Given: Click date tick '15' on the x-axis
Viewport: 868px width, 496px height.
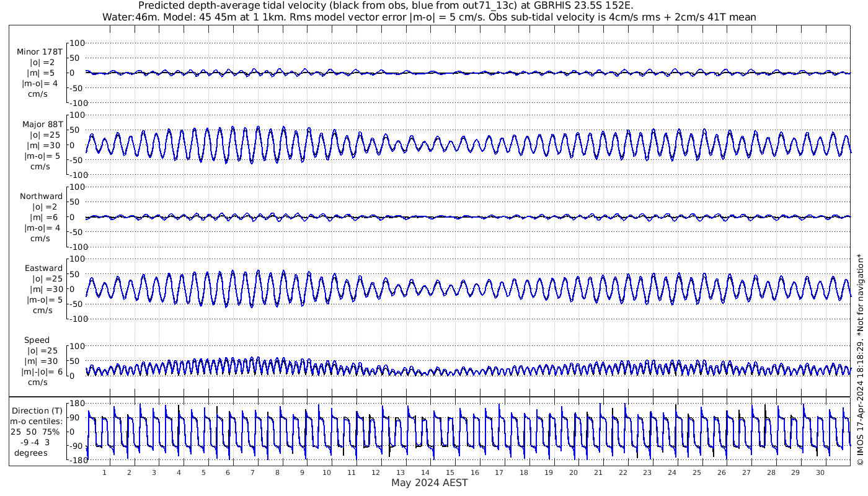Looking at the screenshot, I should click(450, 472).
